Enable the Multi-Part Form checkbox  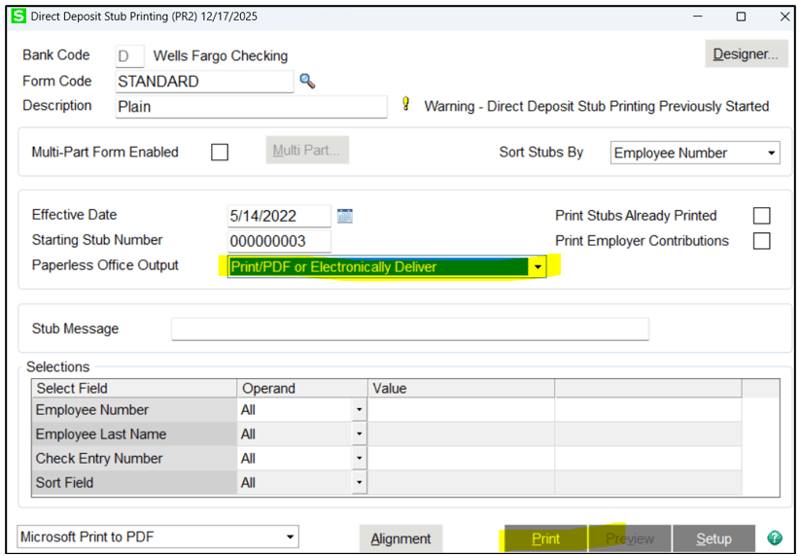(x=220, y=153)
